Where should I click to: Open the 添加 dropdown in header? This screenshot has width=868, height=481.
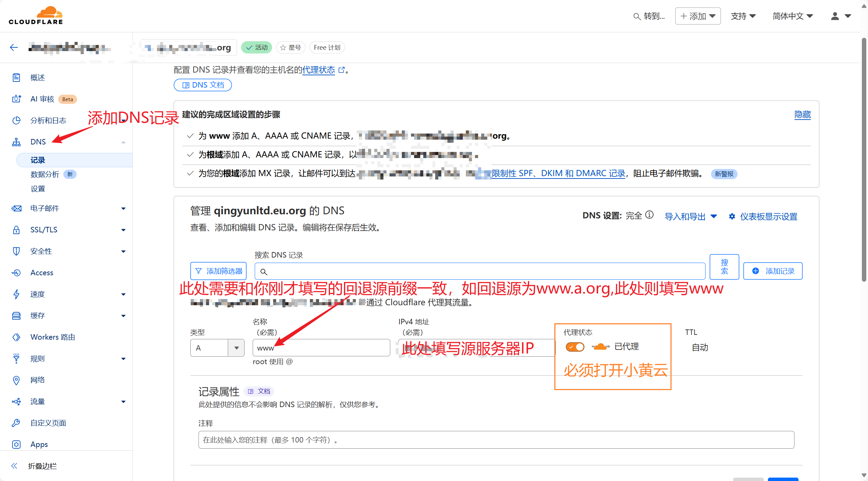(698, 16)
